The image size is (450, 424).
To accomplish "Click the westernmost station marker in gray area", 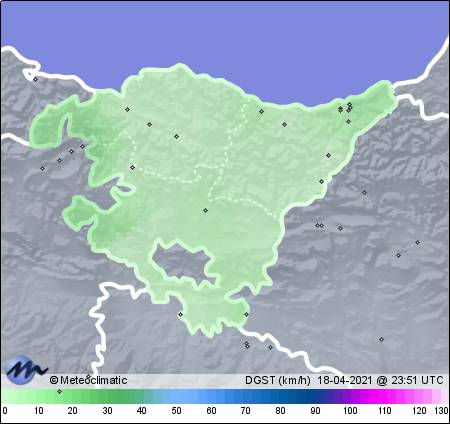I will 42,168.
